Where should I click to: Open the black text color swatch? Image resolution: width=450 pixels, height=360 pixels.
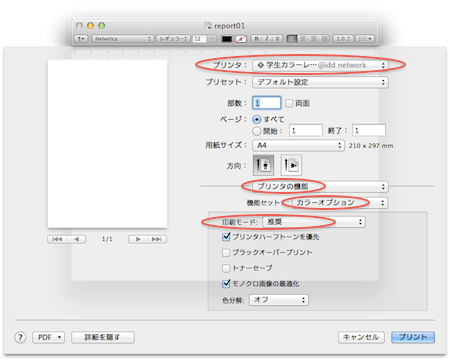(227, 39)
